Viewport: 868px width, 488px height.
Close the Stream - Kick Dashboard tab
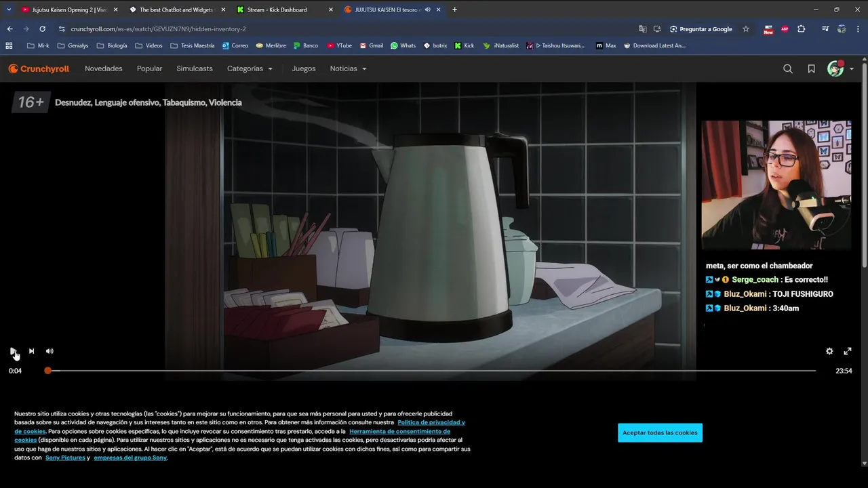pyautogui.click(x=330, y=9)
